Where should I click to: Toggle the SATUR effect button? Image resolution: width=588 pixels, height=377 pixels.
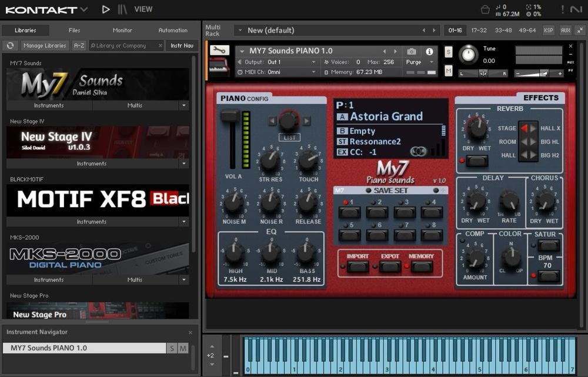(549, 246)
